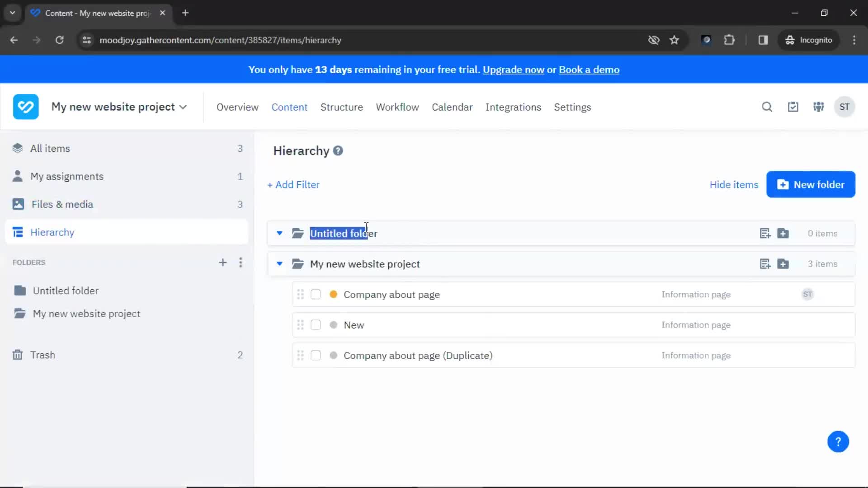Click the Upgrade now link
Image resolution: width=868 pixels, height=488 pixels.
(513, 70)
